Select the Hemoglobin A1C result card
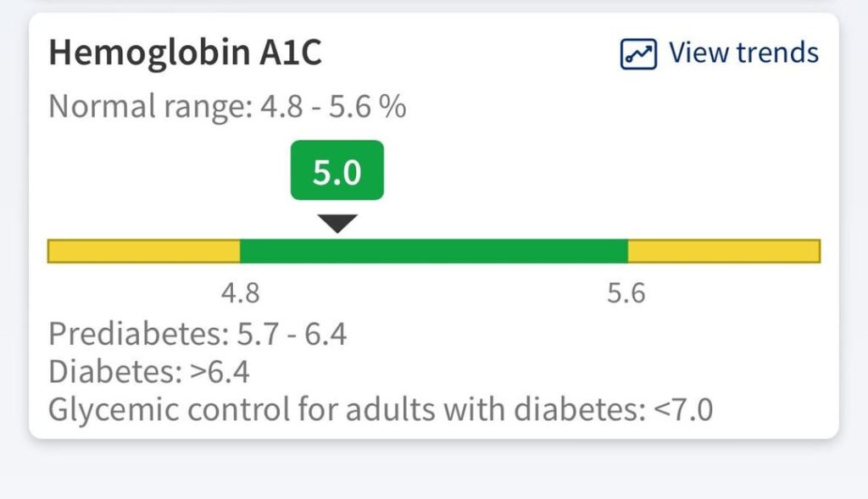Viewport: 868px width, 499px height. pyautogui.click(x=434, y=225)
